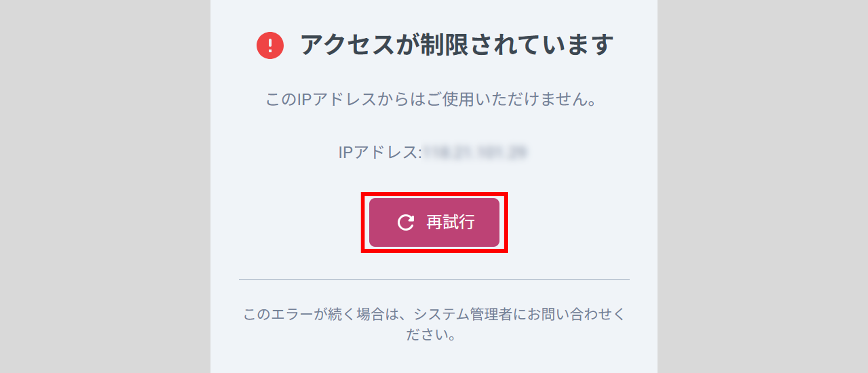Image resolution: width=868 pixels, height=373 pixels.
Task: Click the last footer line ださい。
Action: click(431, 335)
